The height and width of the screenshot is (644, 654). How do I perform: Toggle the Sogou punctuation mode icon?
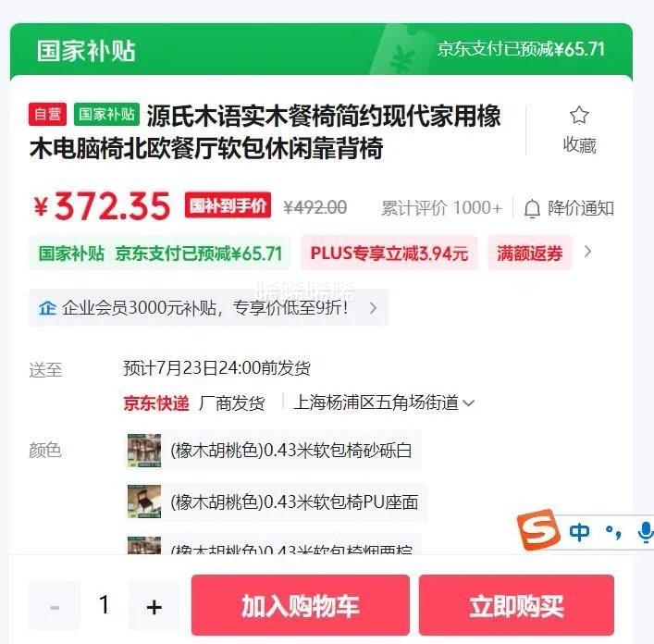coord(613,532)
